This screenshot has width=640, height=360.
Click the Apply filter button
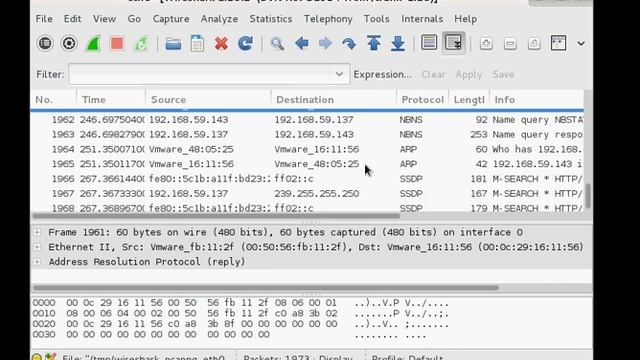[469, 74]
